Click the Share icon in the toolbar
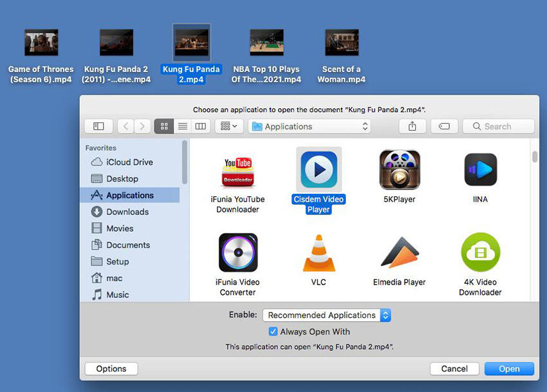Viewport: 547px width, 392px height. pyautogui.click(x=412, y=126)
